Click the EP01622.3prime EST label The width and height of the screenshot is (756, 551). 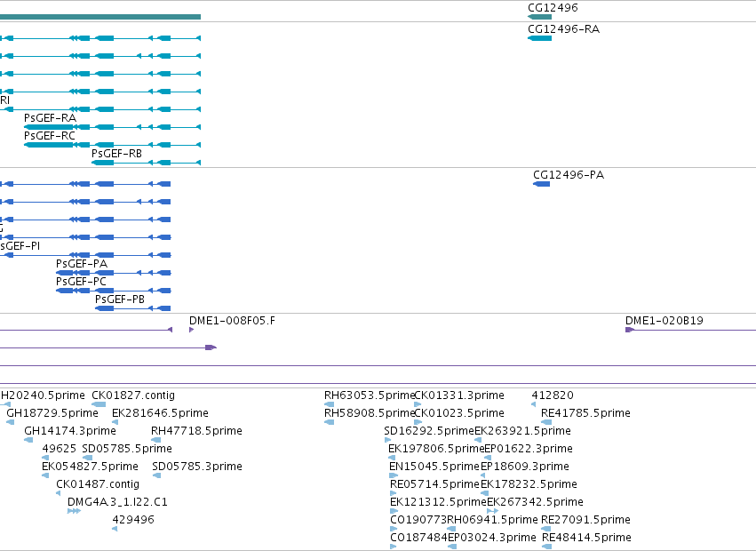click(529, 448)
